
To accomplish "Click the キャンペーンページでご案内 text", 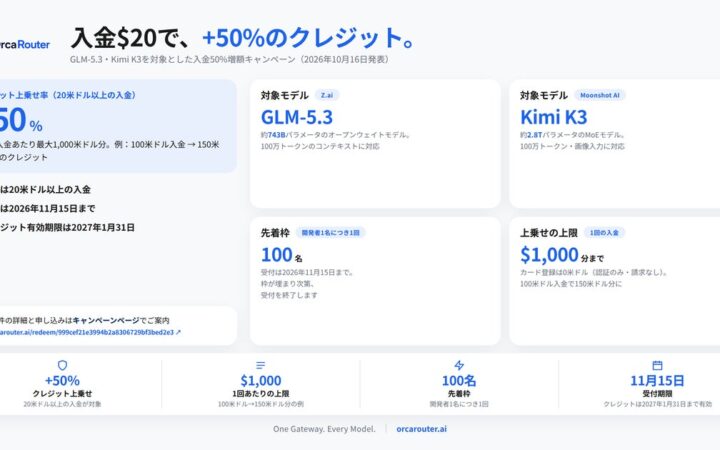I will [x=121, y=321].
